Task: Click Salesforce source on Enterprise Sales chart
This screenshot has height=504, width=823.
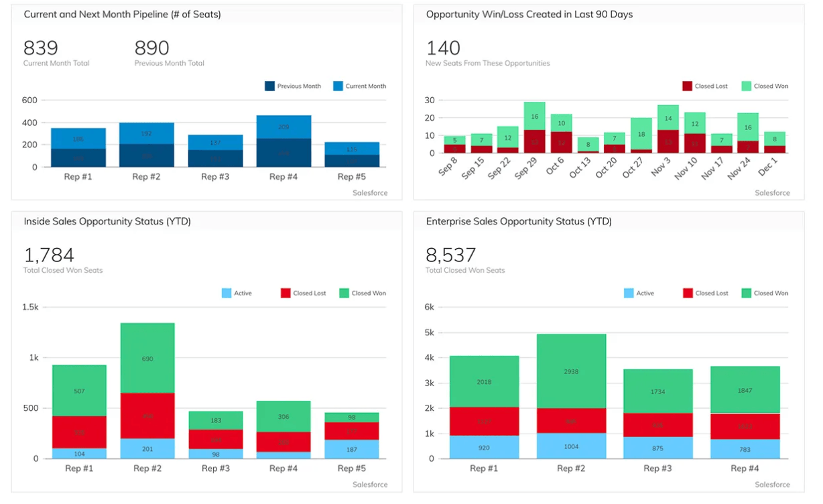Action: [x=772, y=485]
